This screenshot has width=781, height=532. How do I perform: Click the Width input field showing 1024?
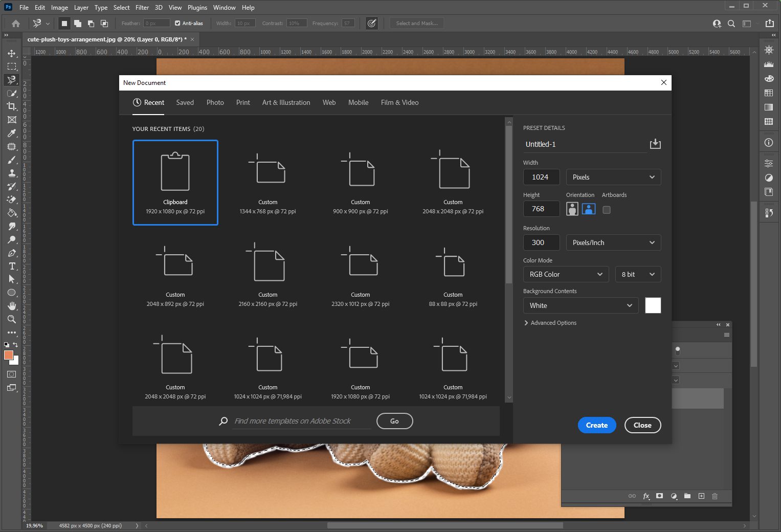[542, 177]
